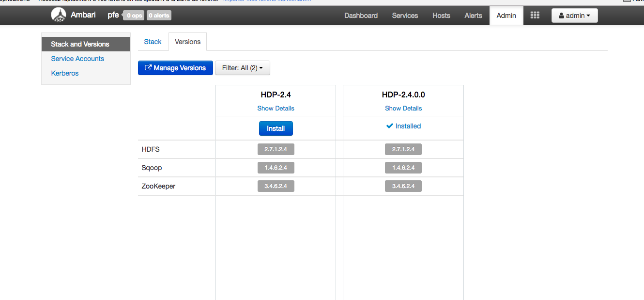Click ZooKeeper version badge under HDP-2.4

tap(276, 186)
